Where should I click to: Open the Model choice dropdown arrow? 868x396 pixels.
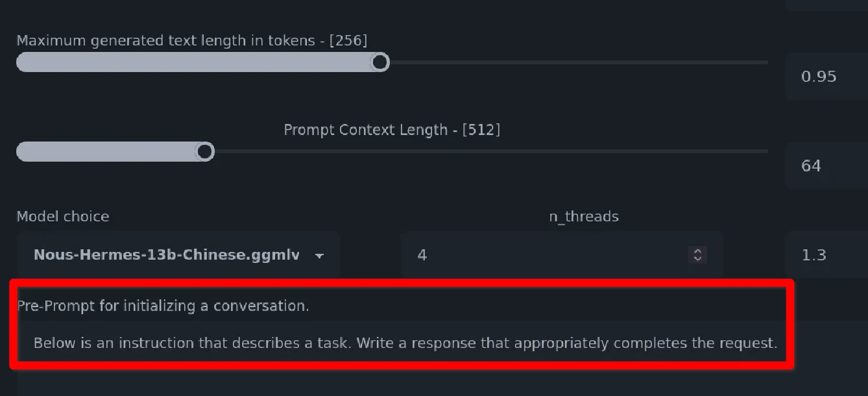tap(319, 256)
